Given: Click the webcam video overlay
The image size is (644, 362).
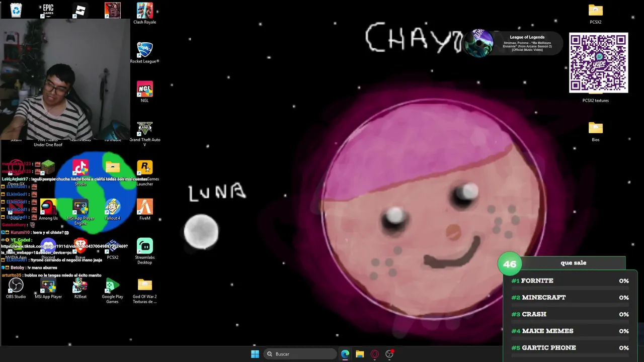Looking at the screenshot, I should pos(65,79).
